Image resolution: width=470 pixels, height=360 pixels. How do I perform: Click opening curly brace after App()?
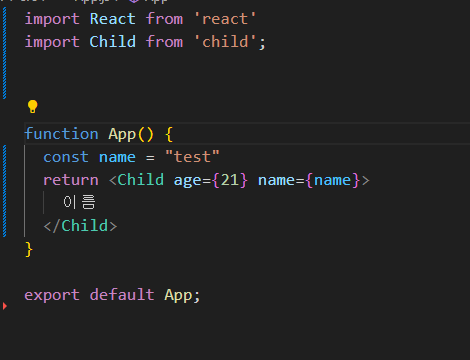[x=169, y=134]
